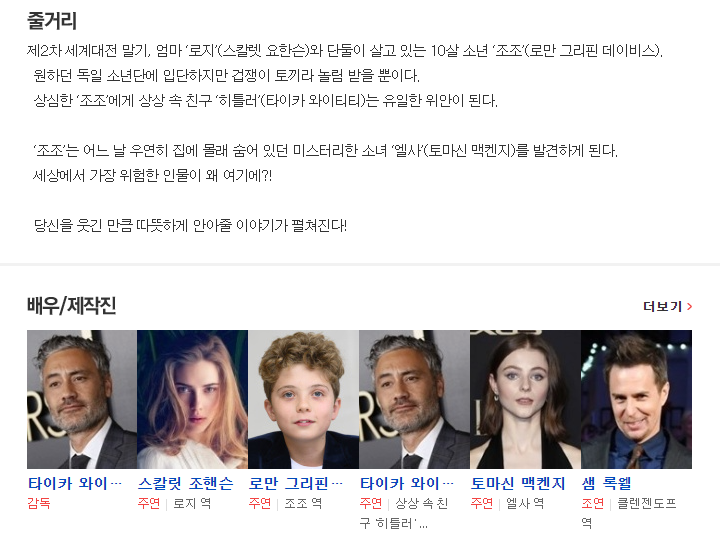Open 타이카 와이티티 photo for 히틀러 role
The image size is (720, 550).
pos(414,399)
